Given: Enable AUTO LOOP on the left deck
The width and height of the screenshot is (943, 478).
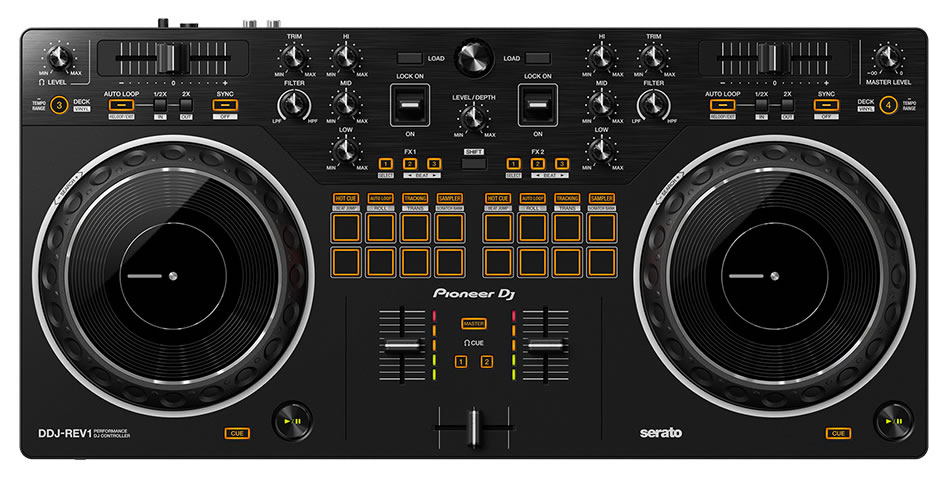Looking at the screenshot, I should point(121,105).
